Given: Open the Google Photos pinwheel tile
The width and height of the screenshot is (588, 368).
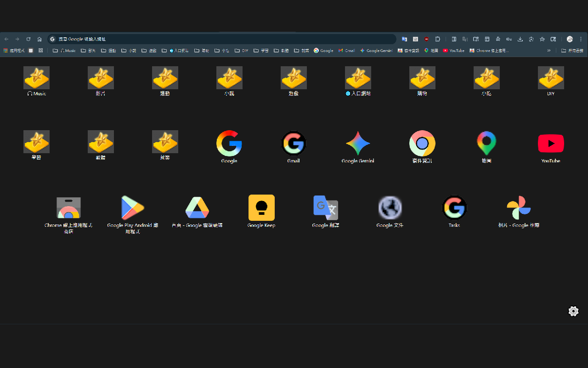Looking at the screenshot, I should pyautogui.click(x=519, y=211).
